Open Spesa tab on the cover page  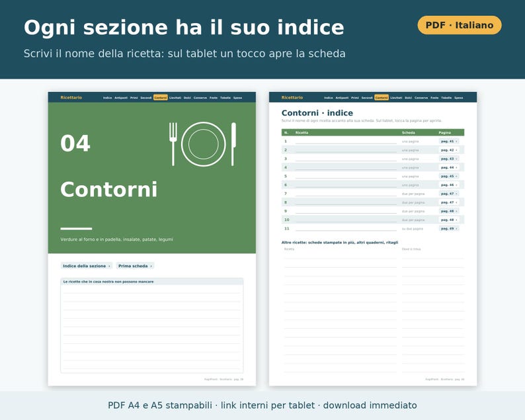pyautogui.click(x=238, y=98)
